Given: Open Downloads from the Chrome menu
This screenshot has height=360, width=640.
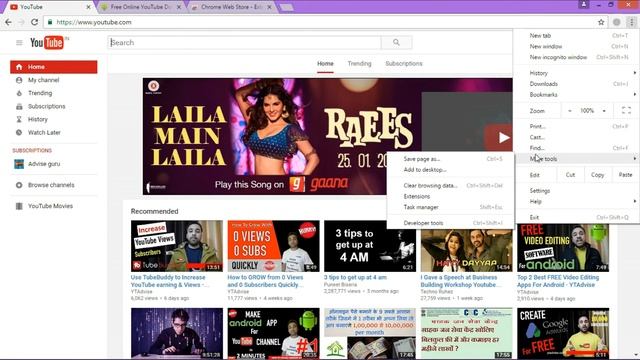Looking at the screenshot, I should coord(576,84).
